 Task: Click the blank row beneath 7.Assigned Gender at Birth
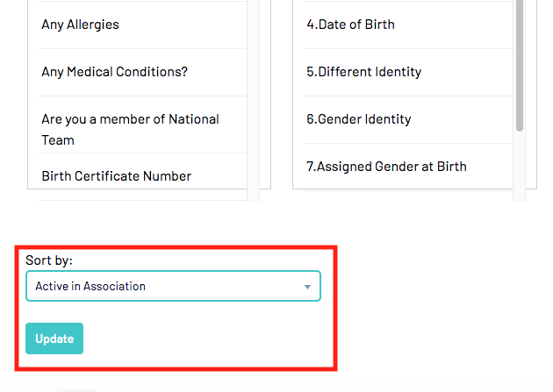click(x=402, y=195)
